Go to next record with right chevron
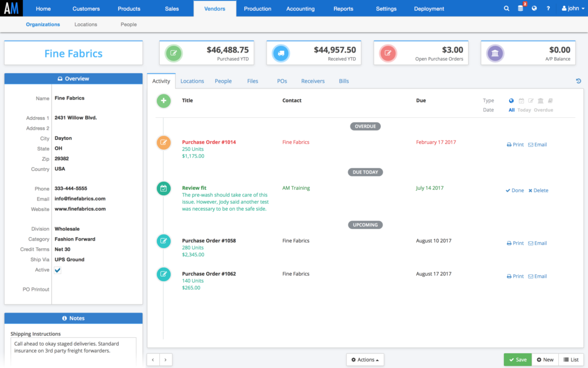The height and width of the screenshot is (368, 588). 166,359
